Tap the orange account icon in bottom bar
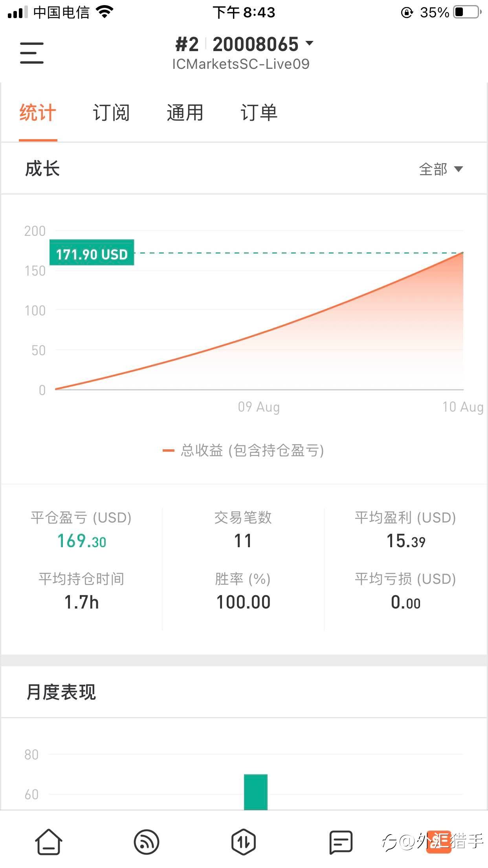 coord(438,842)
